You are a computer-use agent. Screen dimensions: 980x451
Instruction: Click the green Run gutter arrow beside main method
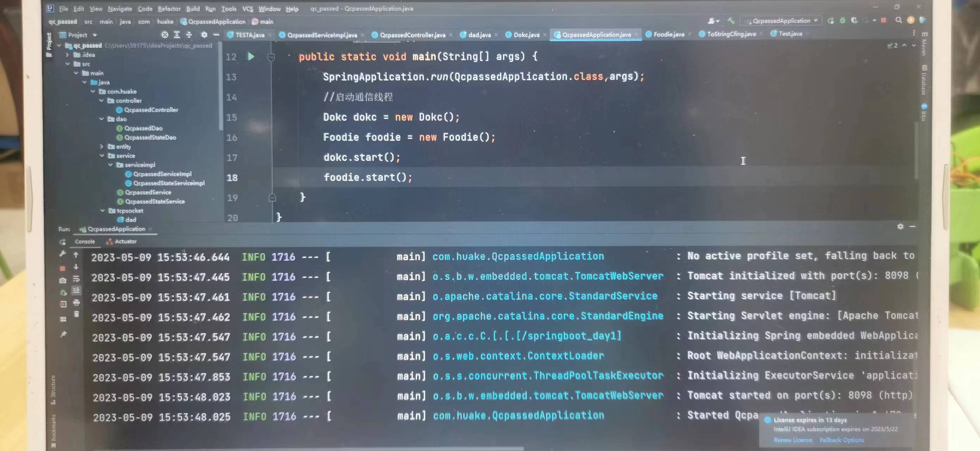(251, 57)
